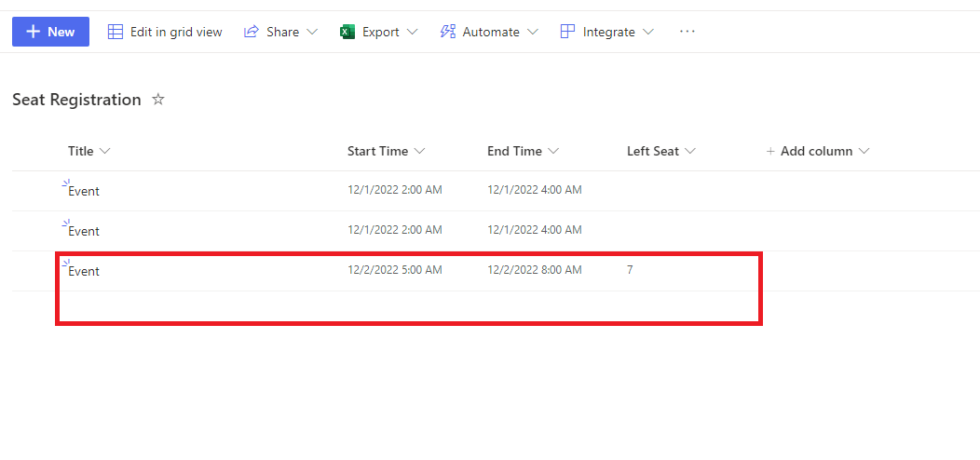Select the 12/2/2022 5:00 AM start time cell
Viewport: 980px width, 460px height.
[x=395, y=270]
